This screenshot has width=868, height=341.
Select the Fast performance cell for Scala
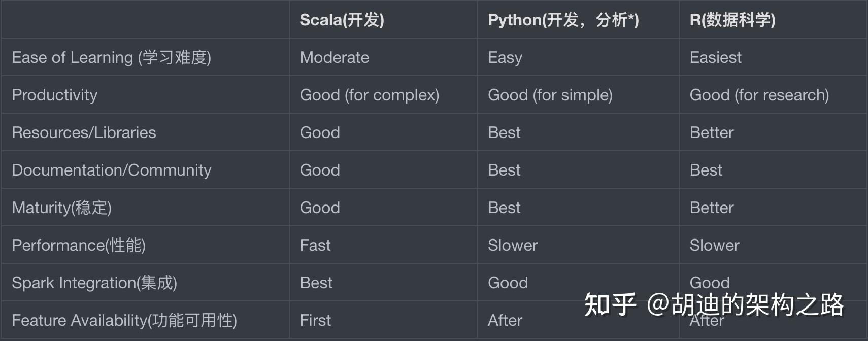click(x=315, y=245)
